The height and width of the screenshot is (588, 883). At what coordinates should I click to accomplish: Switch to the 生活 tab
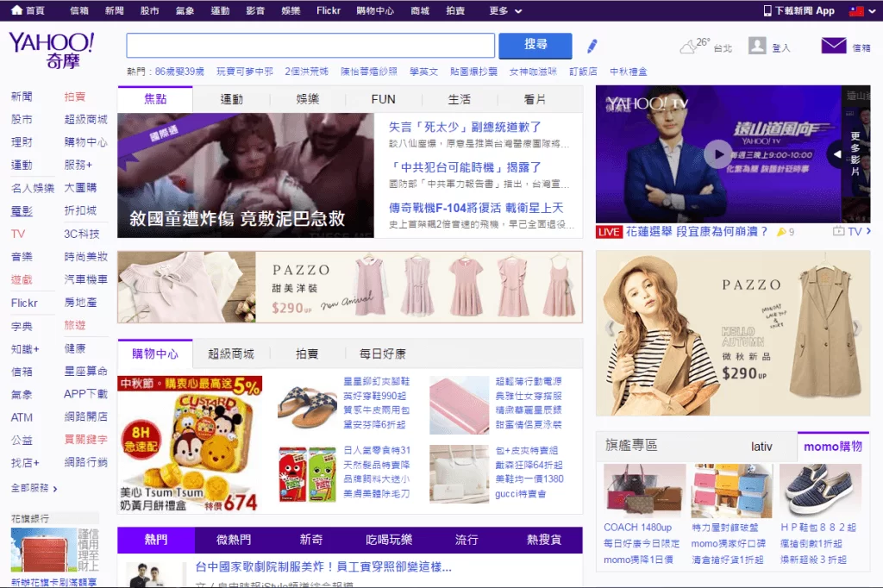pos(459,100)
